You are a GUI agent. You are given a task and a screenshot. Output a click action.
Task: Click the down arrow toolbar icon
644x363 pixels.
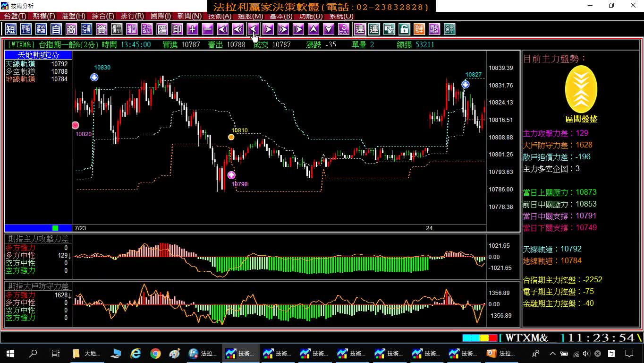[329, 29]
